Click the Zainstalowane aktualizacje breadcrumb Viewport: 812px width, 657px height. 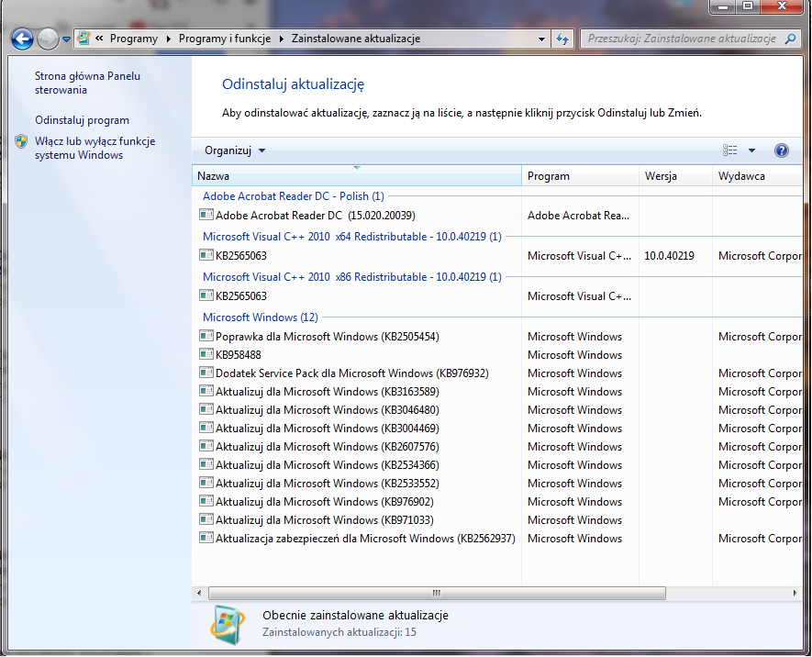pyautogui.click(x=356, y=39)
